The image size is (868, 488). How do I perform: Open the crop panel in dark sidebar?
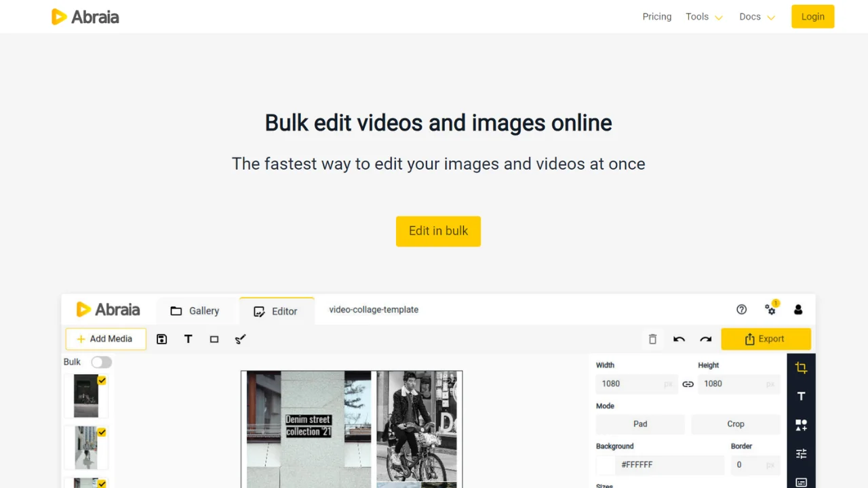(801, 368)
